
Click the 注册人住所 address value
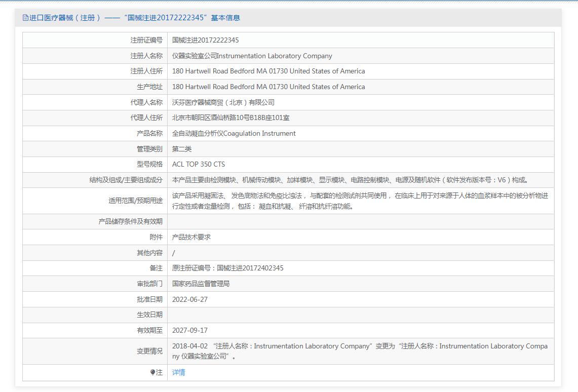(x=268, y=71)
